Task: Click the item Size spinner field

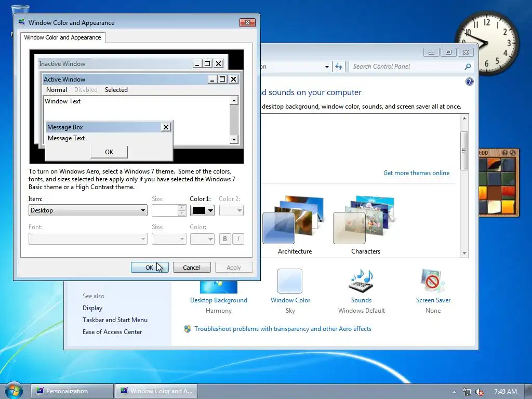Action: coord(169,210)
